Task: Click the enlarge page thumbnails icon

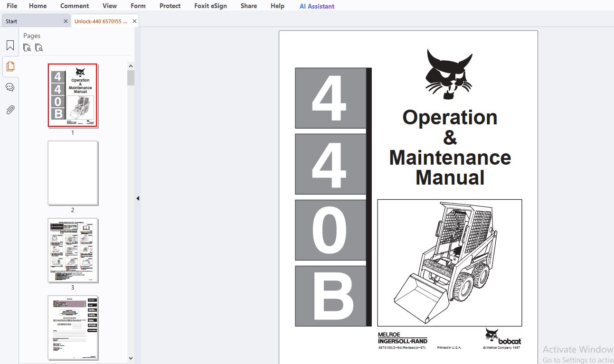Action: (x=27, y=47)
